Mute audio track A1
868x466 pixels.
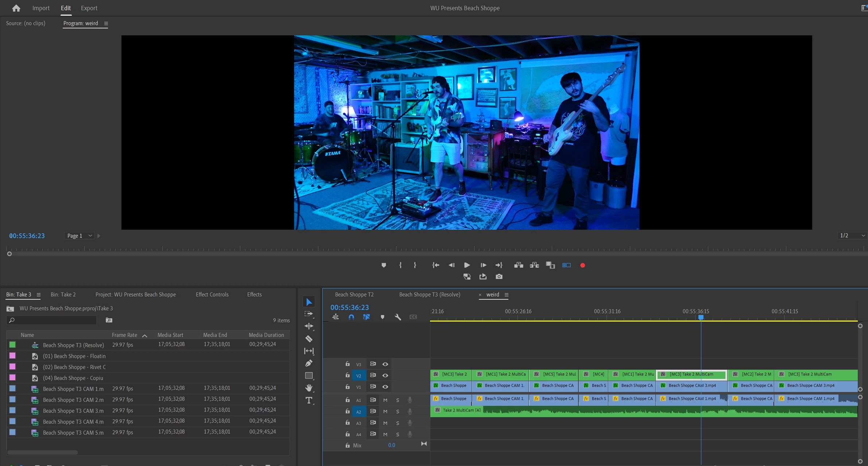click(385, 400)
